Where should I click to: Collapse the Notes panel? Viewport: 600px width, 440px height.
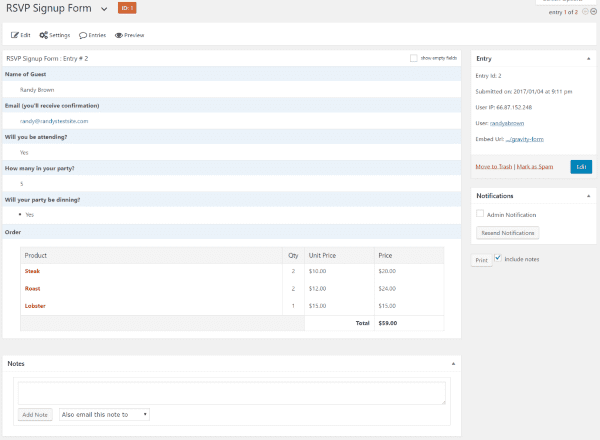pyautogui.click(x=453, y=363)
